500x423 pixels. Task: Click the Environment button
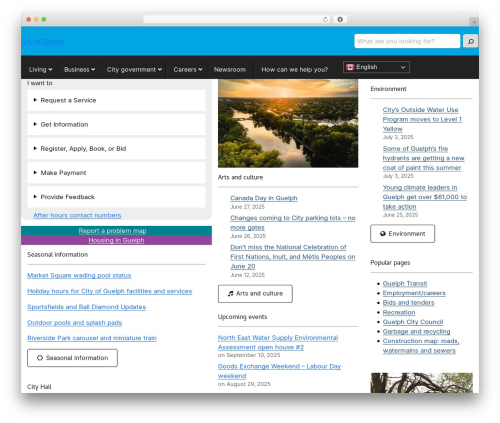click(402, 234)
